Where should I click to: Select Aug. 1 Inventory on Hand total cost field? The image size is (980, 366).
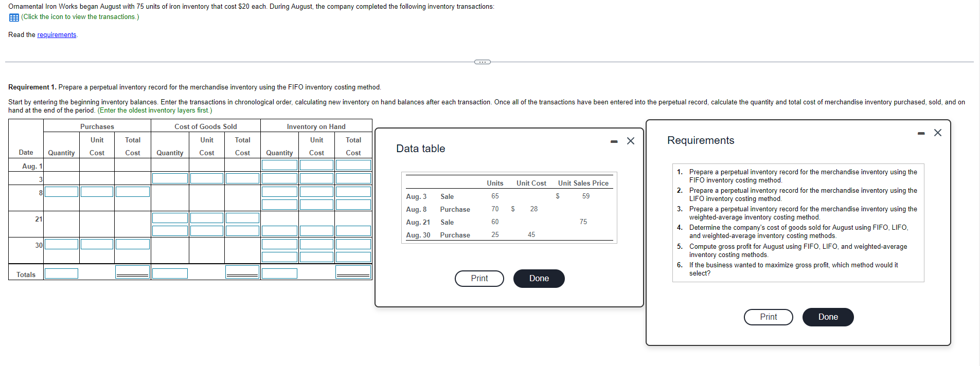tap(353, 165)
